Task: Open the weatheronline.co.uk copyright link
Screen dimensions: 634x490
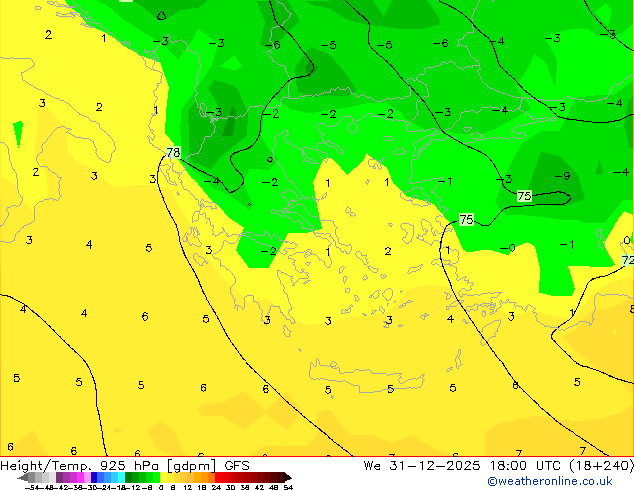Action: tap(550, 481)
